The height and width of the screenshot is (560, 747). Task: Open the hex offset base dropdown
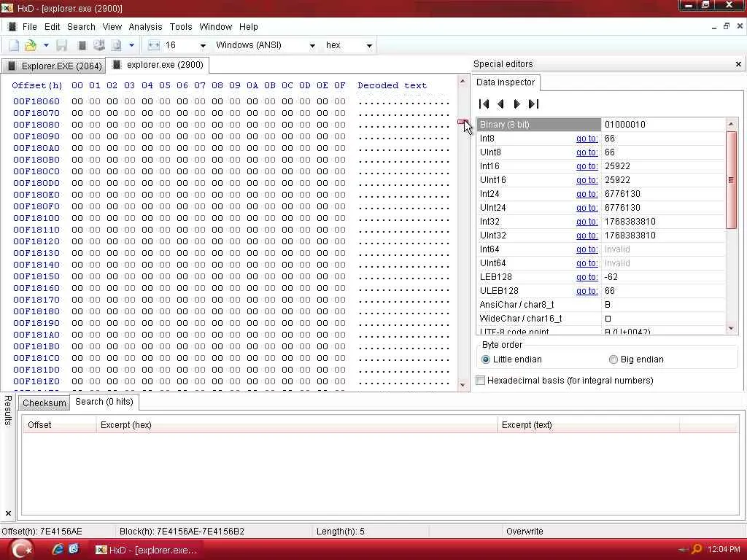click(x=369, y=46)
